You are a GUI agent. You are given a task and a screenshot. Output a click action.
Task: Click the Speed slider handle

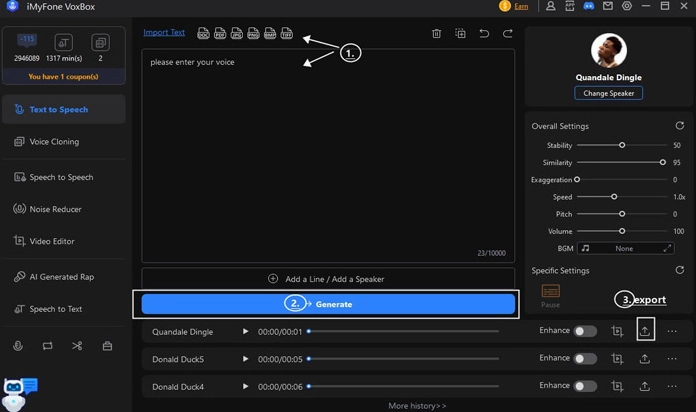pyautogui.click(x=614, y=197)
